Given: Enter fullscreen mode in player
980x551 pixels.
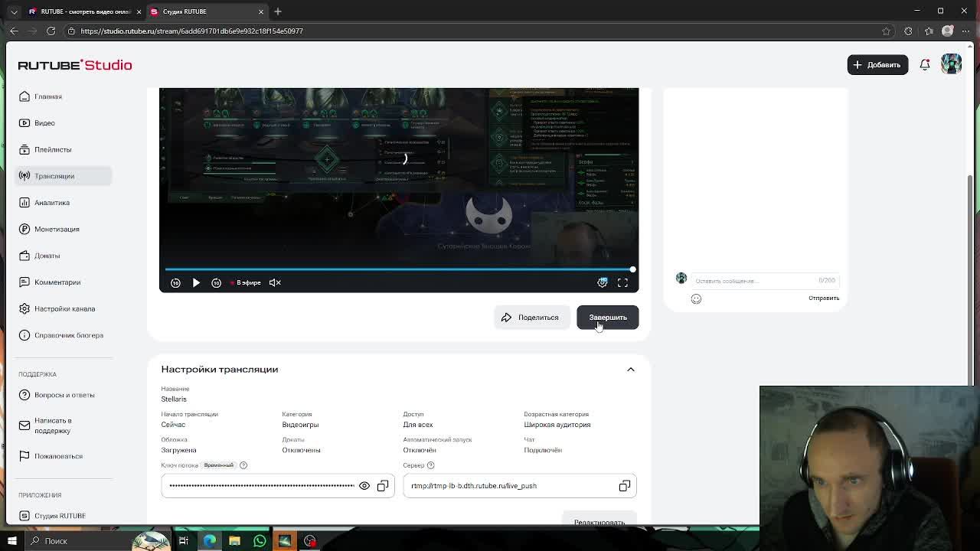Looking at the screenshot, I should pos(622,282).
